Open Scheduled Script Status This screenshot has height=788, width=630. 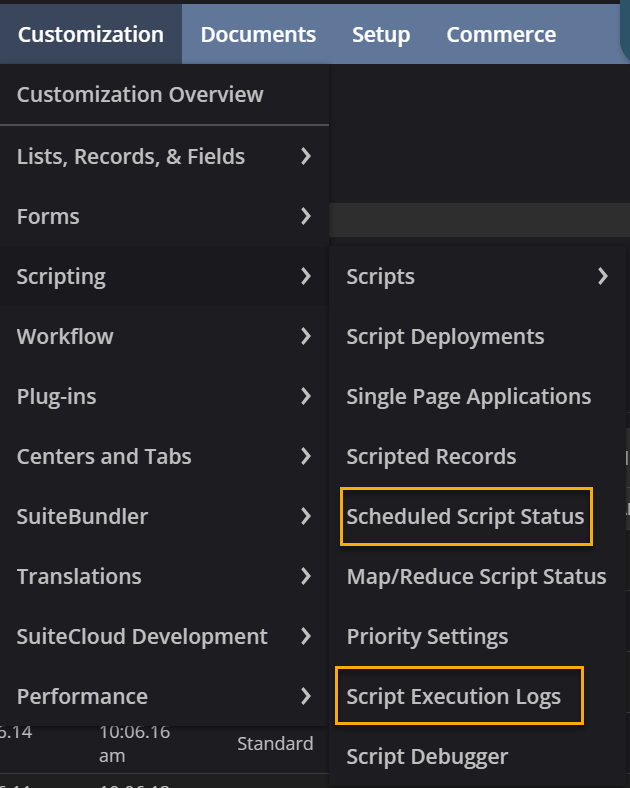tap(465, 516)
